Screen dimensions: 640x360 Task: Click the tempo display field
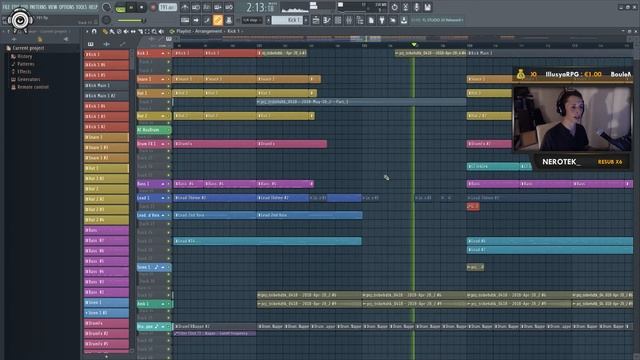click(x=167, y=7)
